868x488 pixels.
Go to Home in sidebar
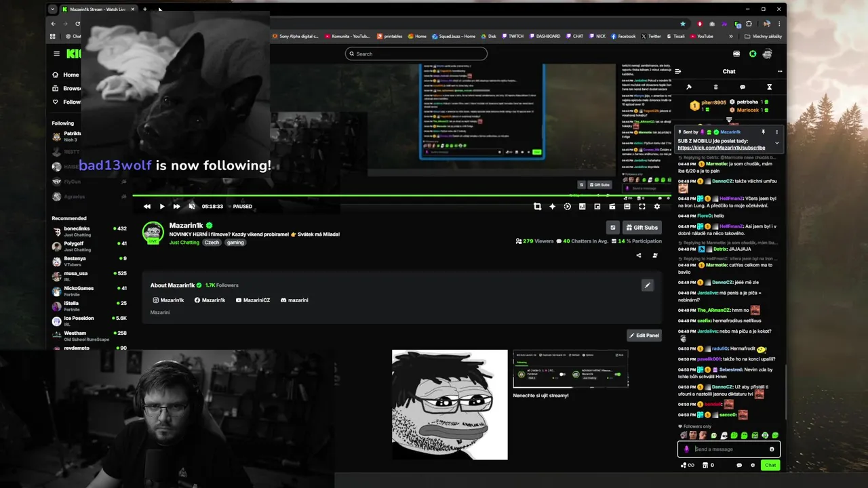[66, 75]
